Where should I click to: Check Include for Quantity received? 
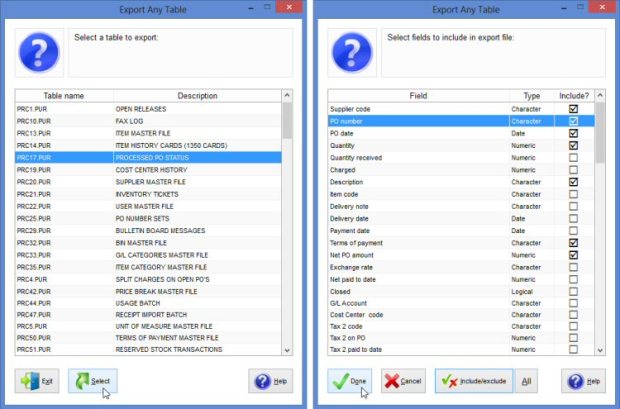tap(573, 158)
